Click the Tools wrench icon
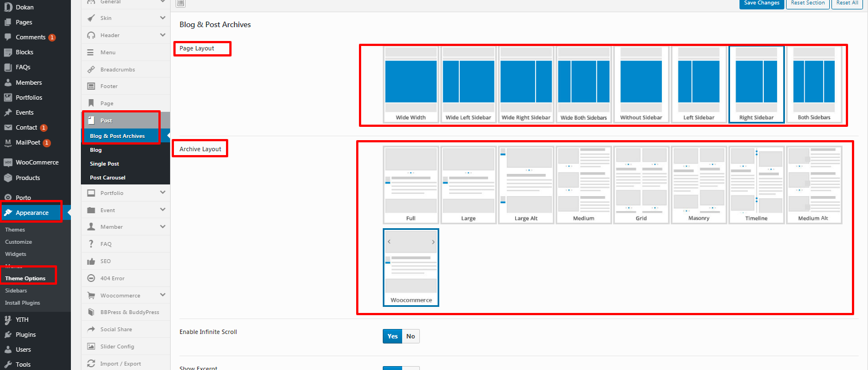868x370 pixels. click(x=8, y=364)
